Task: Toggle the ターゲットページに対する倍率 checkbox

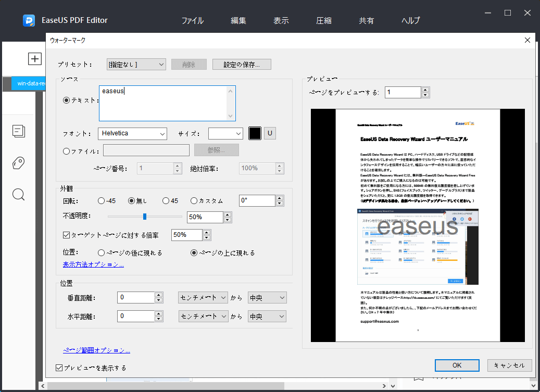Action: point(66,234)
